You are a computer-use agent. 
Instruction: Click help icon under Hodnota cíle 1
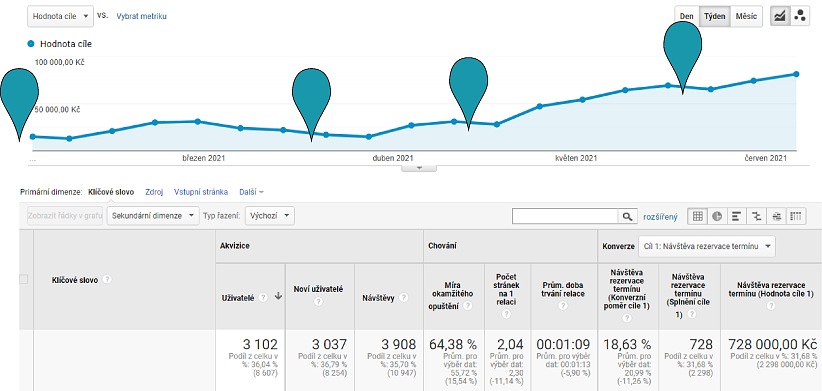tap(771, 306)
